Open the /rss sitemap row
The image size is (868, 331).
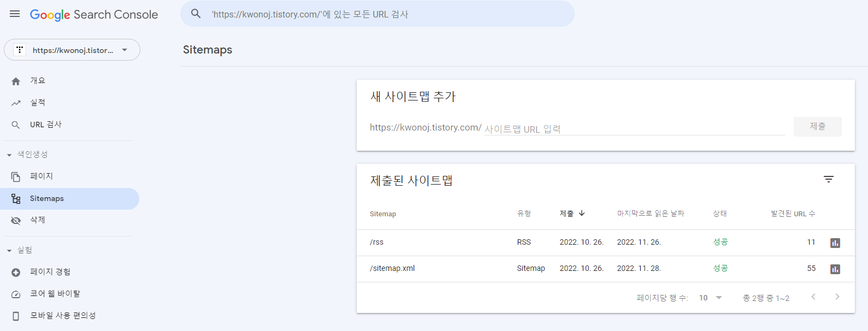[x=606, y=243]
